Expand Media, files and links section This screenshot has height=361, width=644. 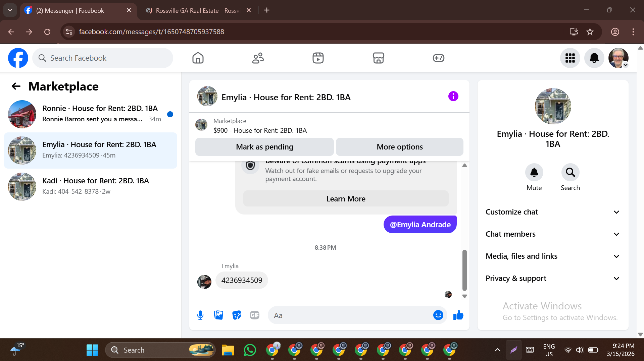click(553, 256)
